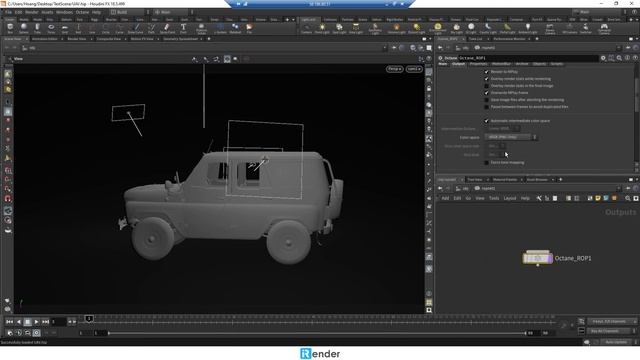The height and width of the screenshot is (360, 640).
Task: Open the File menu
Action: [x=8, y=12]
